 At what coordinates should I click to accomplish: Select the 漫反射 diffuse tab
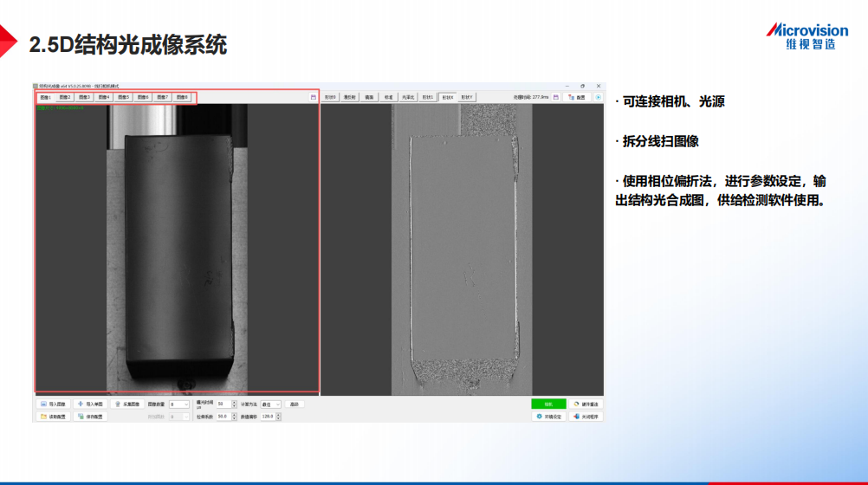pos(350,98)
